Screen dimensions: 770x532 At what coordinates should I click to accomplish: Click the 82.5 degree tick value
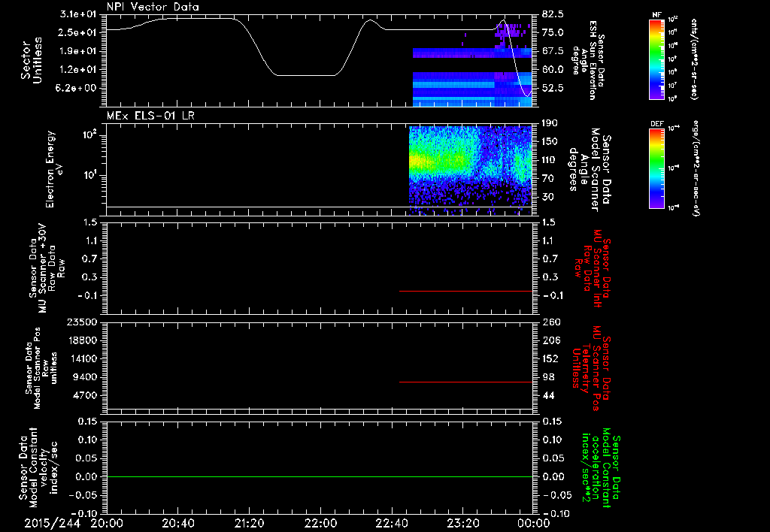pyautogui.click(x=553, y=14)
